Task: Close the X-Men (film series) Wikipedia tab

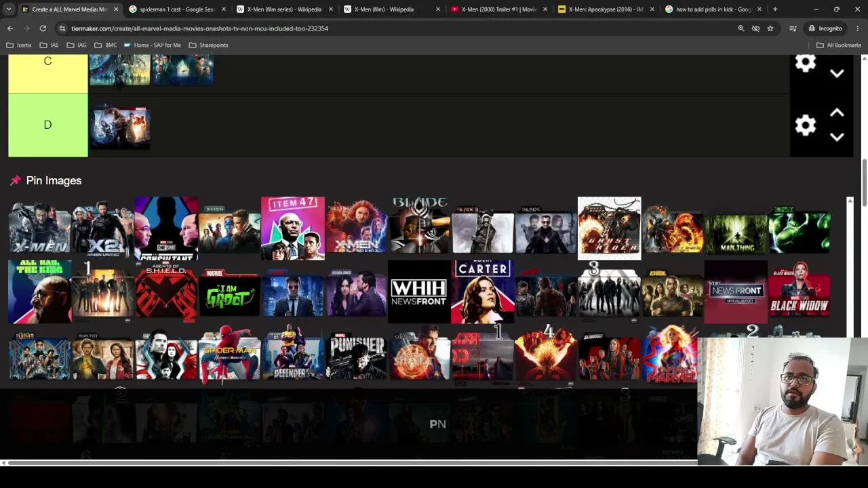Action: (330, 9)
